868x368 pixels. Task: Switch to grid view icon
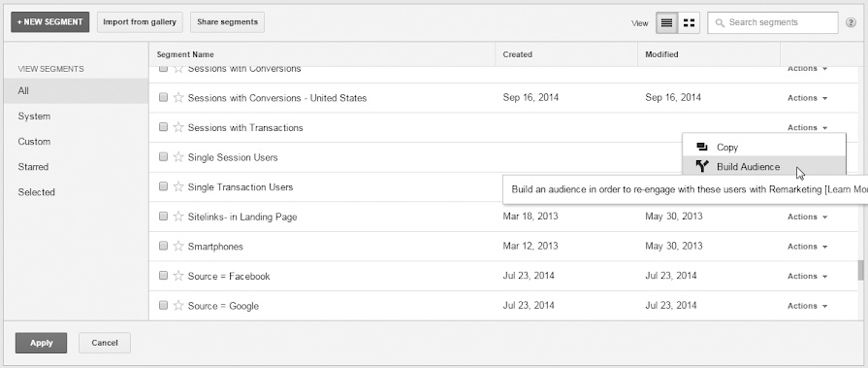click(x=689, y=22)
